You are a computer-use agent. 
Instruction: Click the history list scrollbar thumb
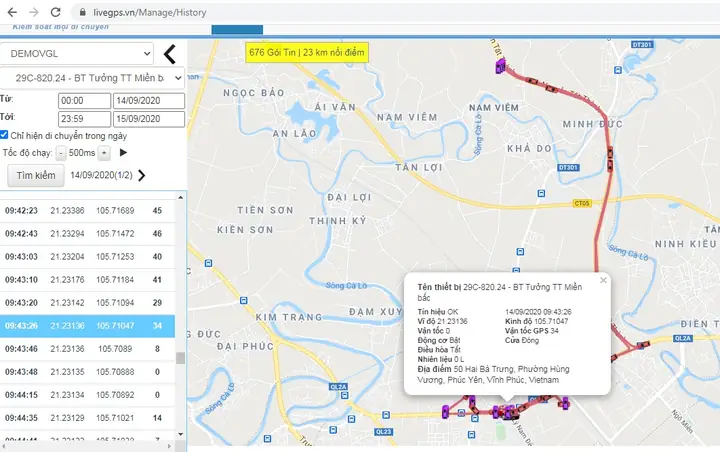(x=181, y=358)
